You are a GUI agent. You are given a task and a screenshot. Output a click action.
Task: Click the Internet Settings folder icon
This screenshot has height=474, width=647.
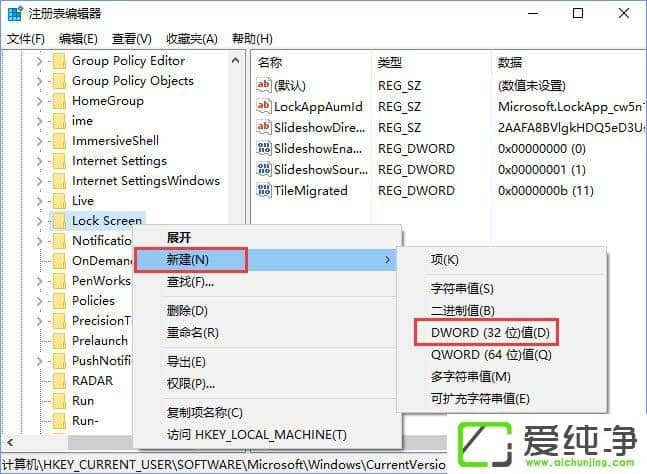pyautogui.click(x=59, y=161)
